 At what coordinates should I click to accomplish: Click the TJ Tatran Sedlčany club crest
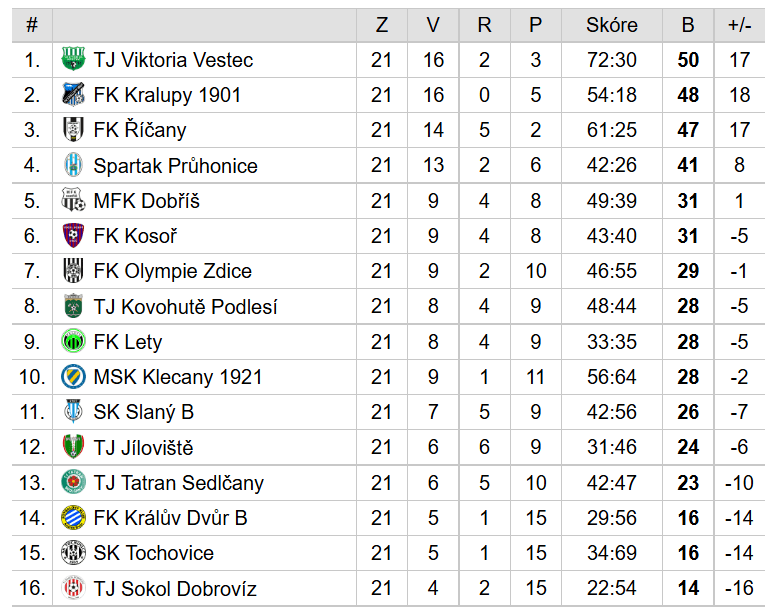74,483
